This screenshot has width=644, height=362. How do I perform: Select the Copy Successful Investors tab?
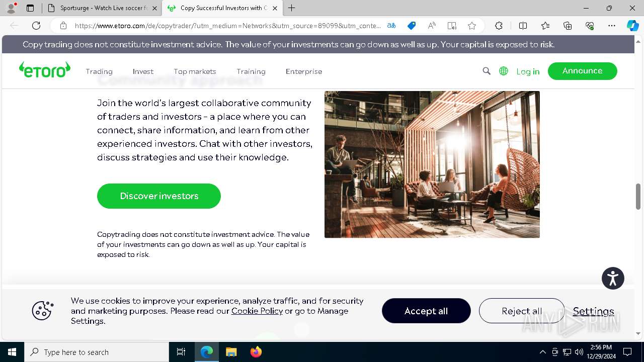pyautogui.click(x=222, y=8)
